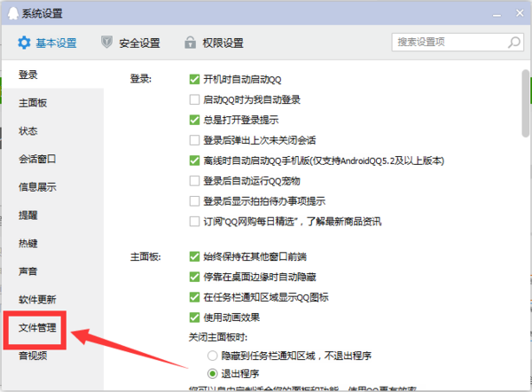532x392 pixels.
Task: Click the 系统设置 window title
Action: tap(43, 13)
